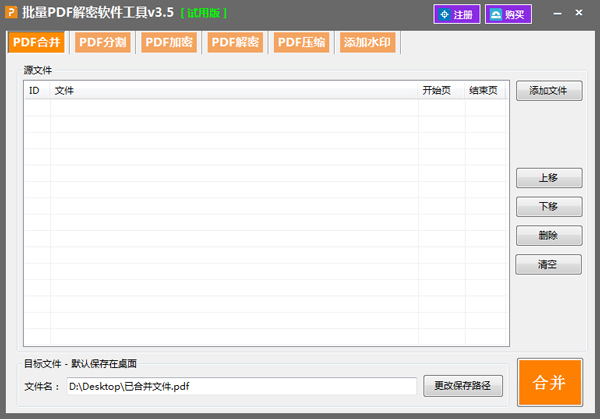600x419 pixels.
Task: Switch to the 添加水印 tab
Action: click(367, 42)
